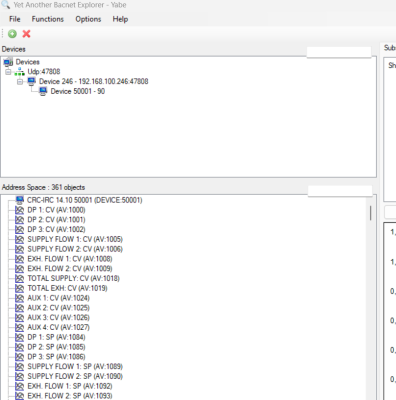Select SUPPLY FLOW 2: SP (AV:1090) text
Image resolution: width=396 pixels, height=400 pixels.
tap(75, 376)
